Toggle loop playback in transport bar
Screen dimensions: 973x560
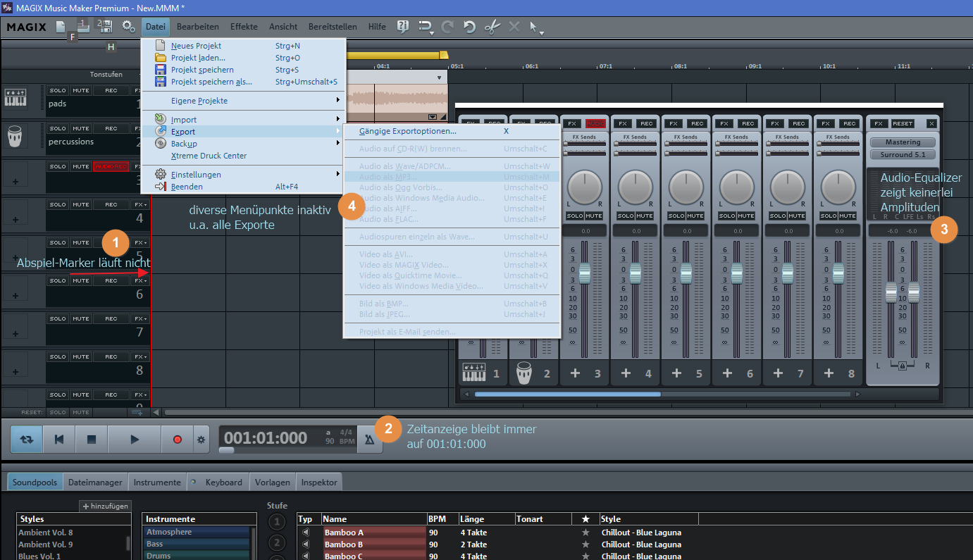tap(27, 439)
